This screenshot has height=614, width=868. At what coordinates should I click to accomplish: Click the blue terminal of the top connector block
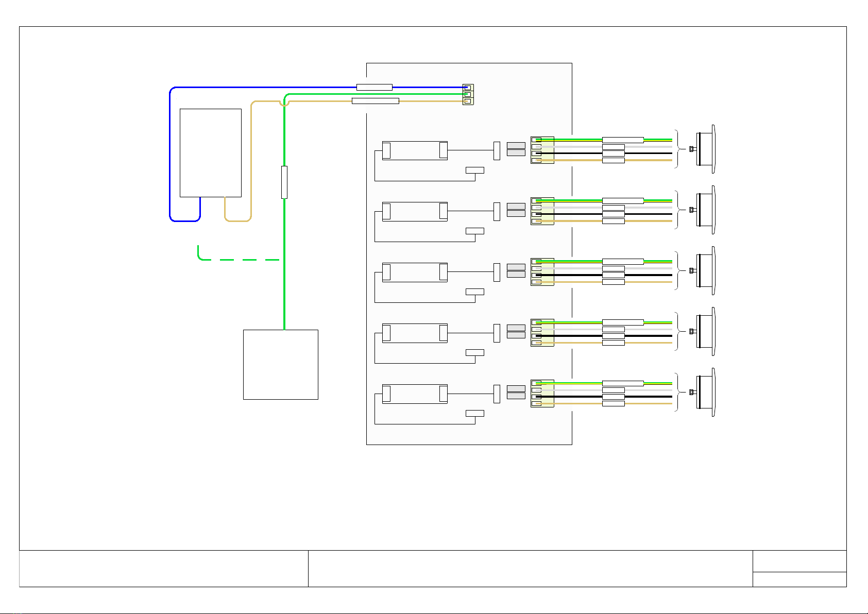coord(467,88)
